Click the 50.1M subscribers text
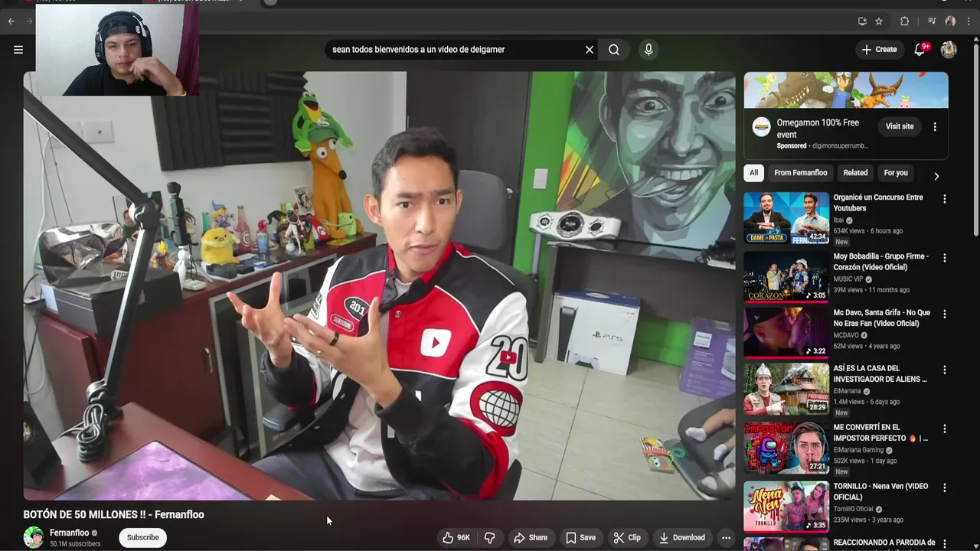 point(75,544)
